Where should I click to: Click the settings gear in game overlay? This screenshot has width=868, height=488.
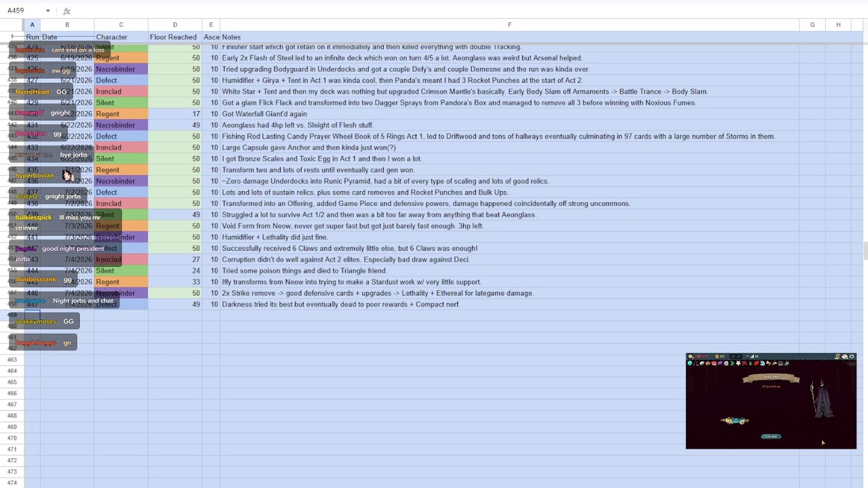pos(852,357)
